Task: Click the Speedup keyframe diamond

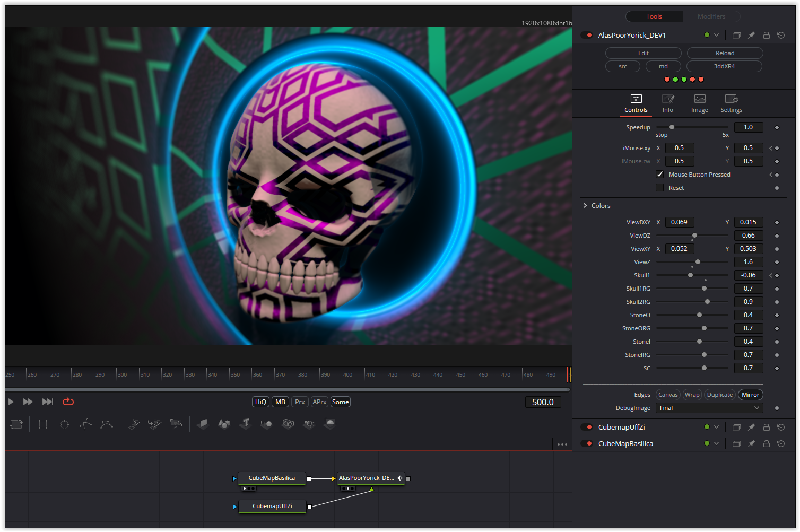Action: point(777,127)
